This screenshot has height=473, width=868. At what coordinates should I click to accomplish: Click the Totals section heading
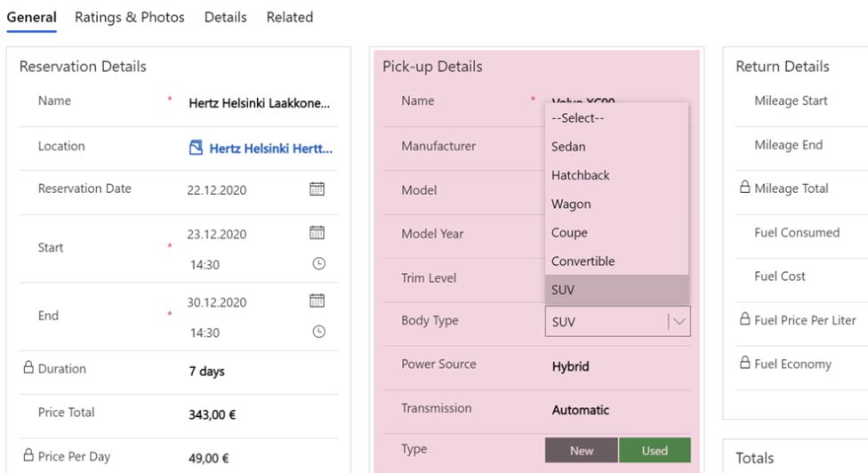click(754, 458)
